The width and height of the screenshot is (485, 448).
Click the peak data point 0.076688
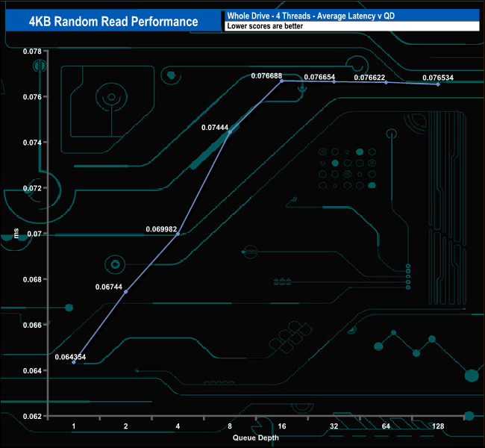[x=282, y=81]
